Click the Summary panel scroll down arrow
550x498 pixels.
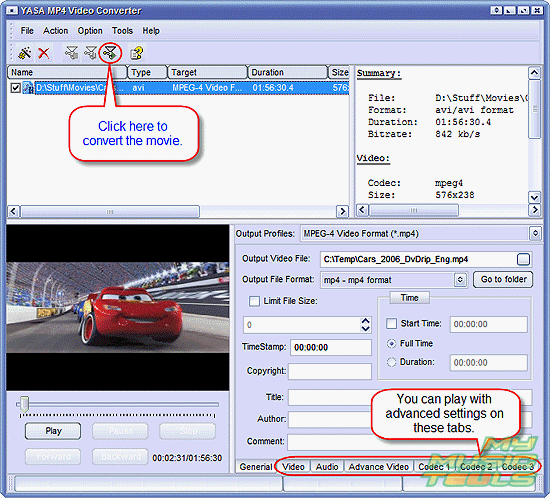pos(534,197)
